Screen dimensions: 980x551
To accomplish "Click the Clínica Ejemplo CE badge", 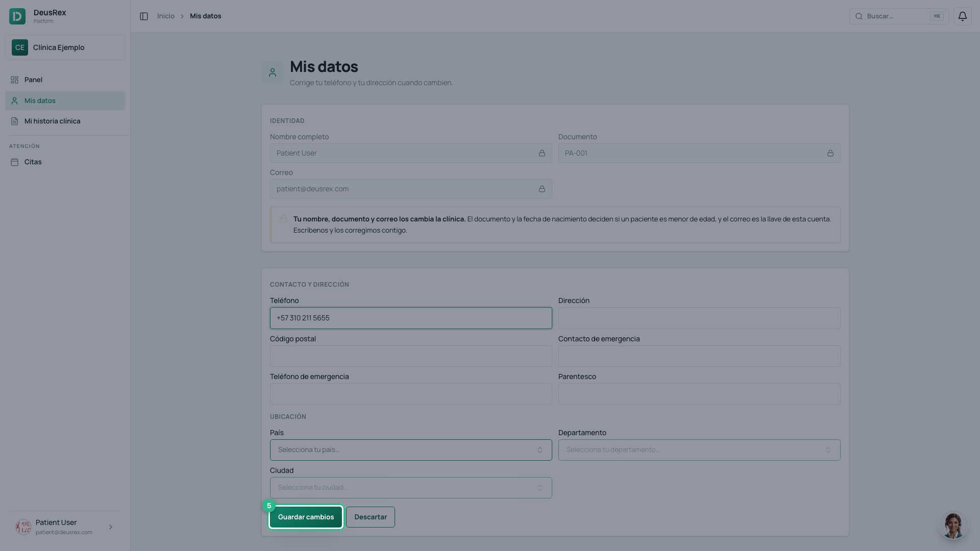I will tap(20, 47).
